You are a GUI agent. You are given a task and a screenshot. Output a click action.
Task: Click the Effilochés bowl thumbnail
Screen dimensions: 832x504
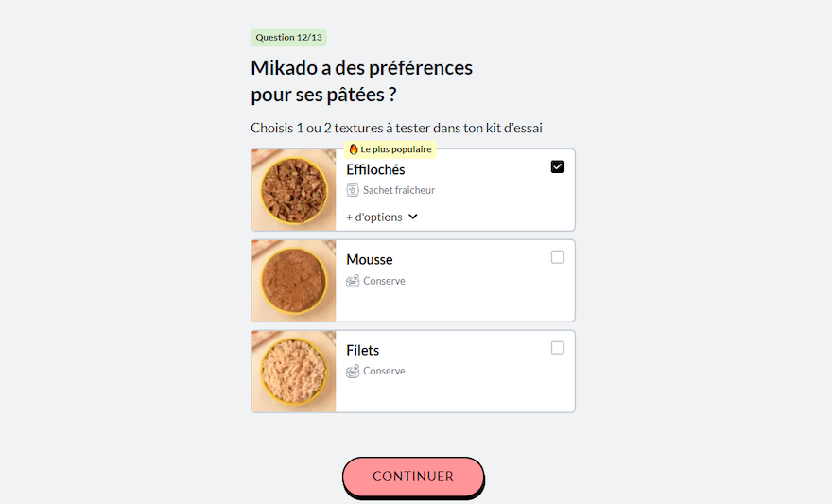[294, 190]
